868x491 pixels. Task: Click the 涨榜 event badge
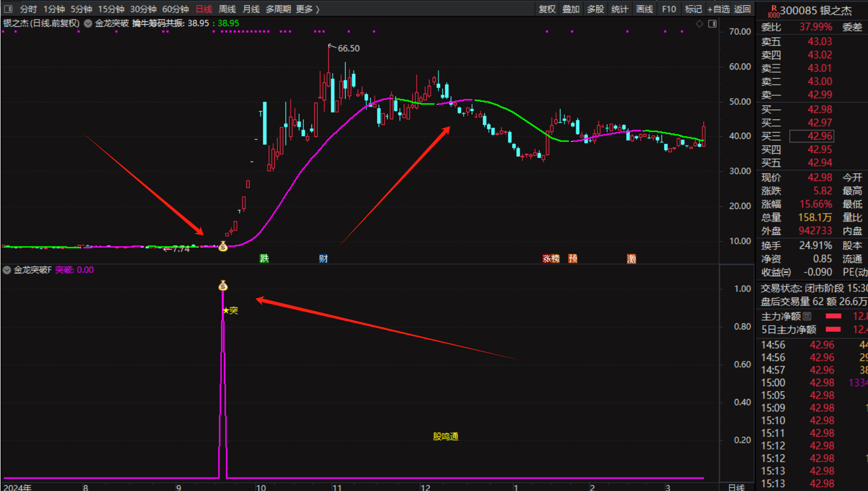(551, 258)
